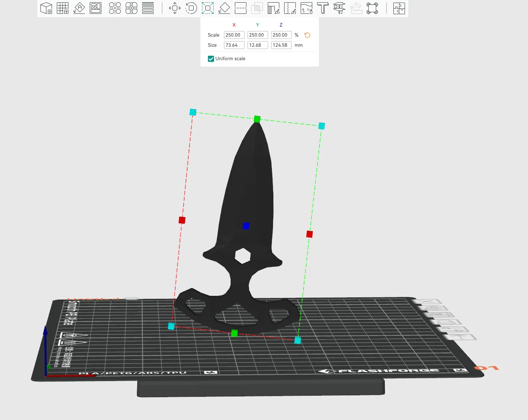
Task: Open the Cut tool
Action: (240, 8)
